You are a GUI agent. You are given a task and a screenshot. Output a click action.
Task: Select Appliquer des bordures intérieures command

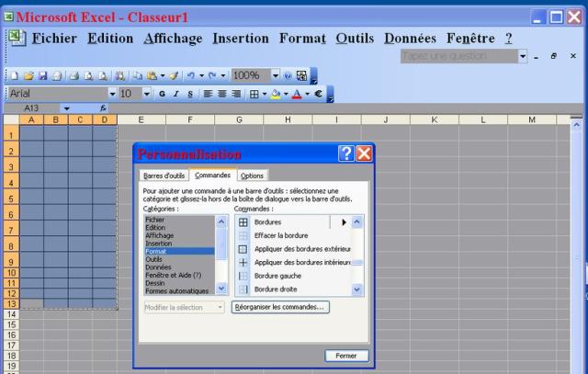point(293,263)
